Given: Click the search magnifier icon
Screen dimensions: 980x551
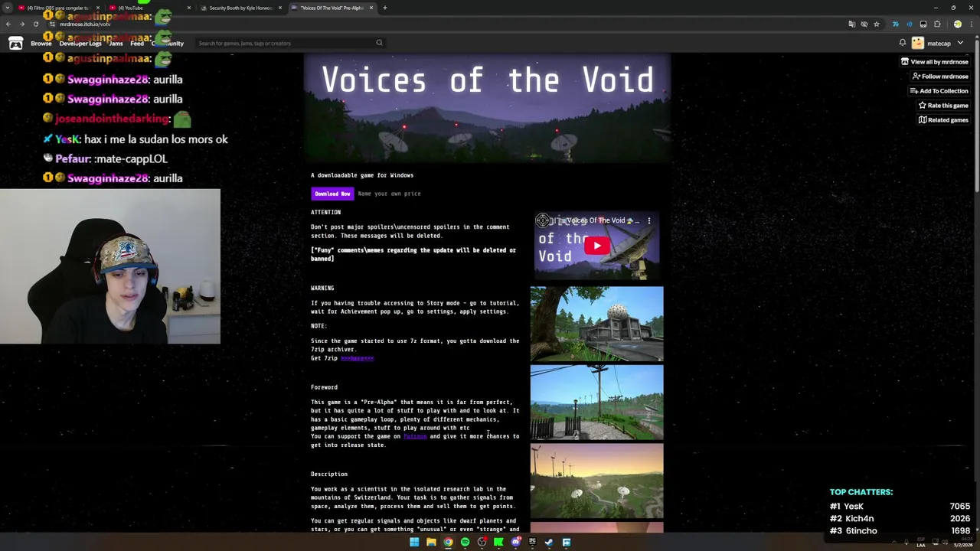Looking at the screenshot, I should [x=379, y=43].
